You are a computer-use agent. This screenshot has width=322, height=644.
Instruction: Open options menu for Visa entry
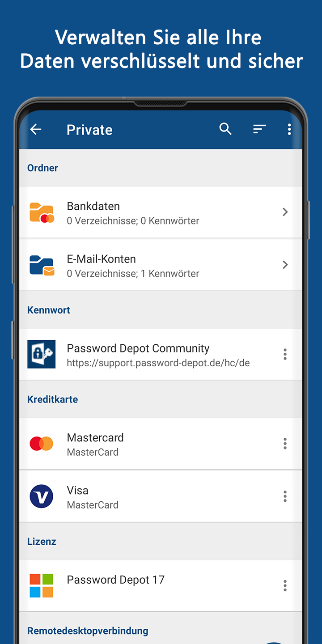pyautogui.click(x=285, y=496)
